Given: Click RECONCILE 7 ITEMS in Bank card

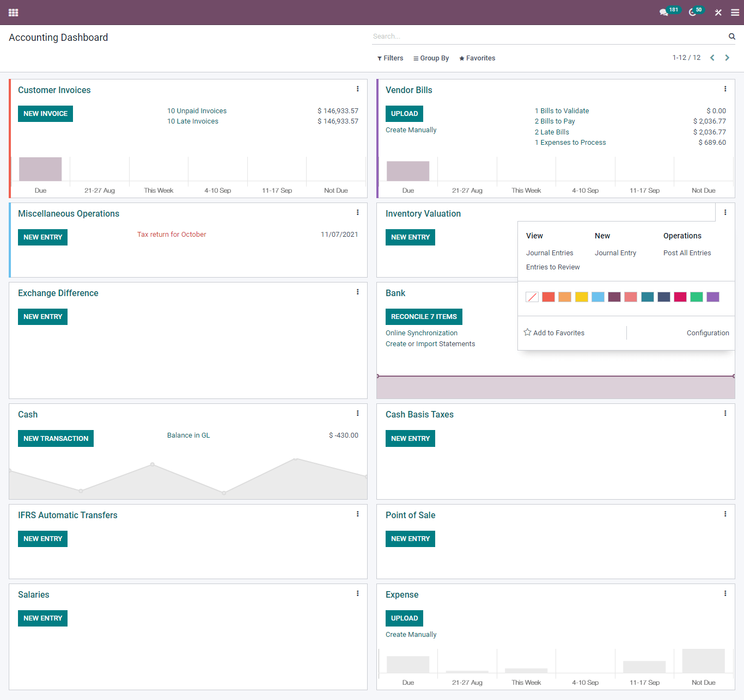Looking at the screenshot, I should [424, 316].
